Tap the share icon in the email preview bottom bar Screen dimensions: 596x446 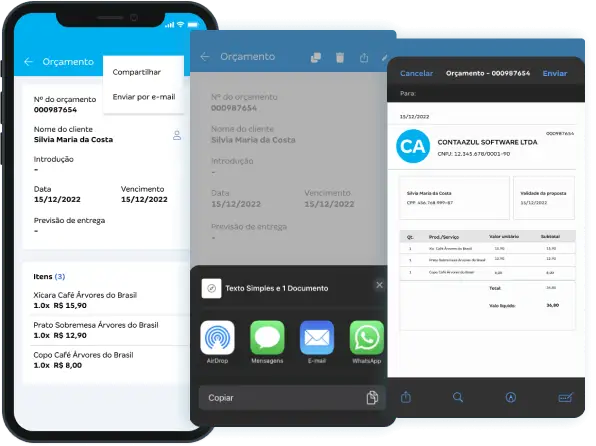(406, 397)
